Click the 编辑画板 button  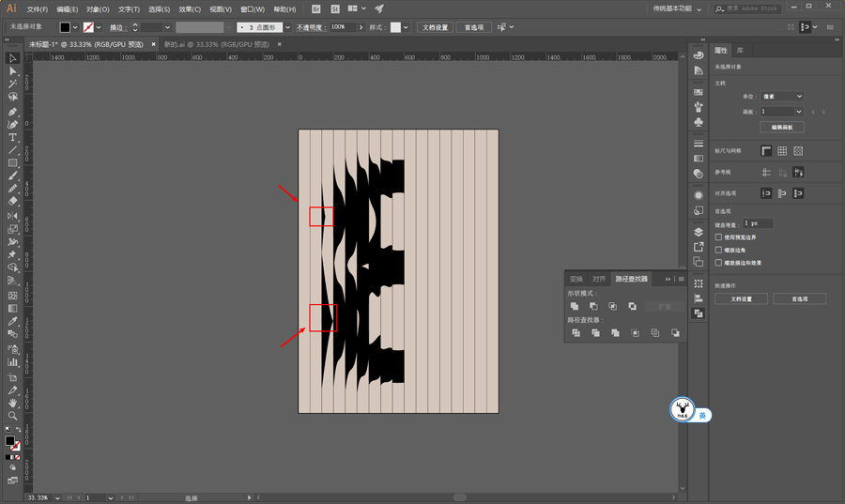pos(782,127)
